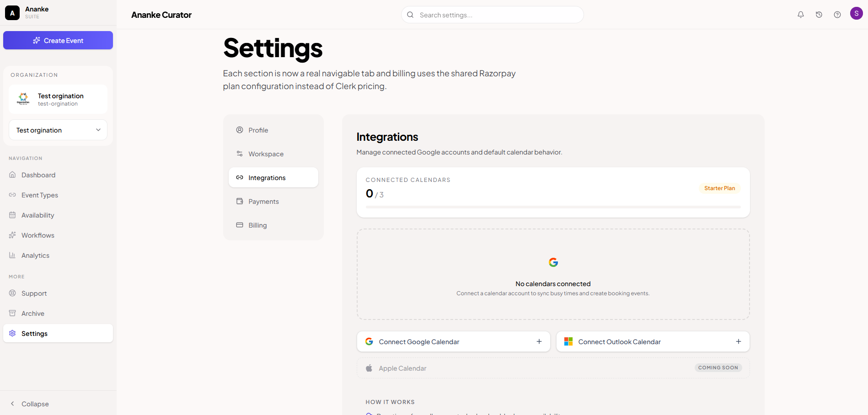Image resolution: width=868 pixels, height=415 pixels.
Task: Open the purple S user avatar
Action: 857,13
